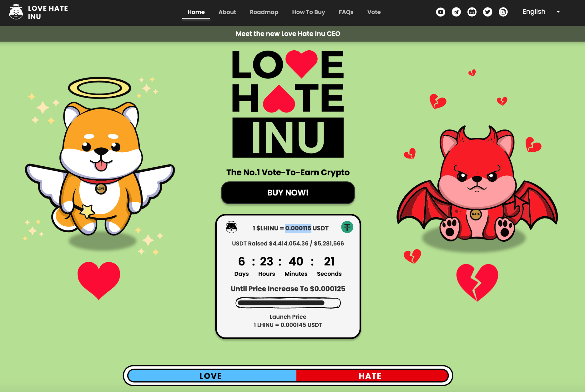Open the YouTube social icon

pos(440,12)
